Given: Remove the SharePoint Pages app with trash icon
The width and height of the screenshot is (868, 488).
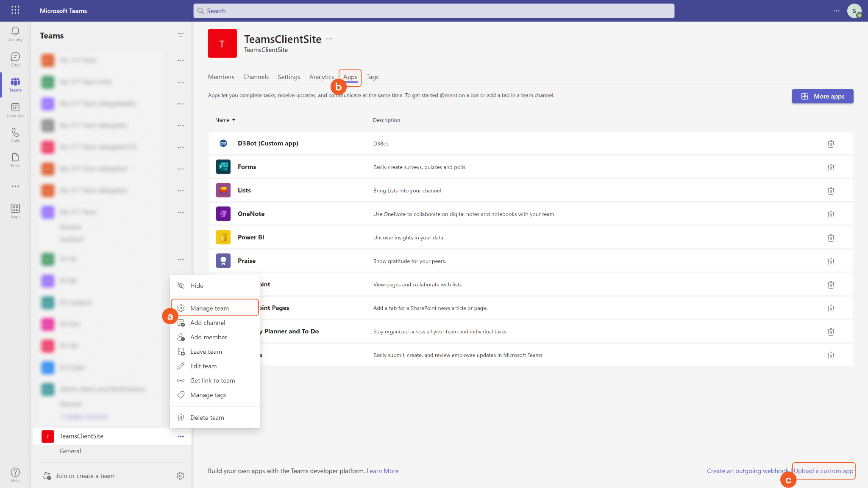Looking at the screenshot, I should pyautogui.click(x=831, y=308).
